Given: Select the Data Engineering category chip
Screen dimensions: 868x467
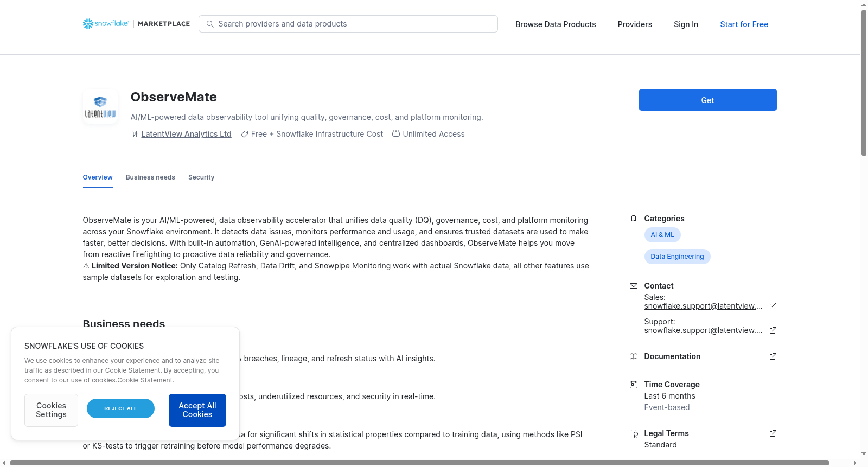Looking at the screenshot, I should coord(677,257).
